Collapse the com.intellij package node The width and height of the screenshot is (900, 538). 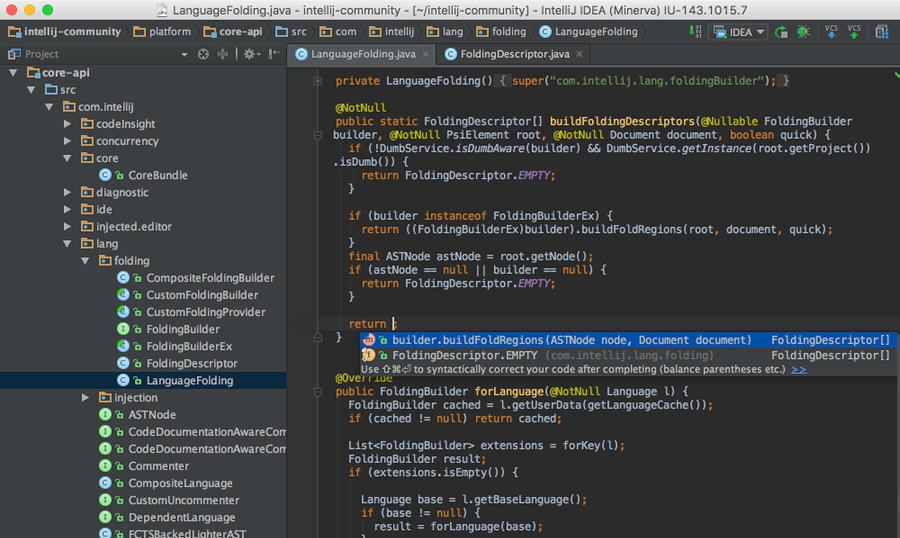pos(49,107)
